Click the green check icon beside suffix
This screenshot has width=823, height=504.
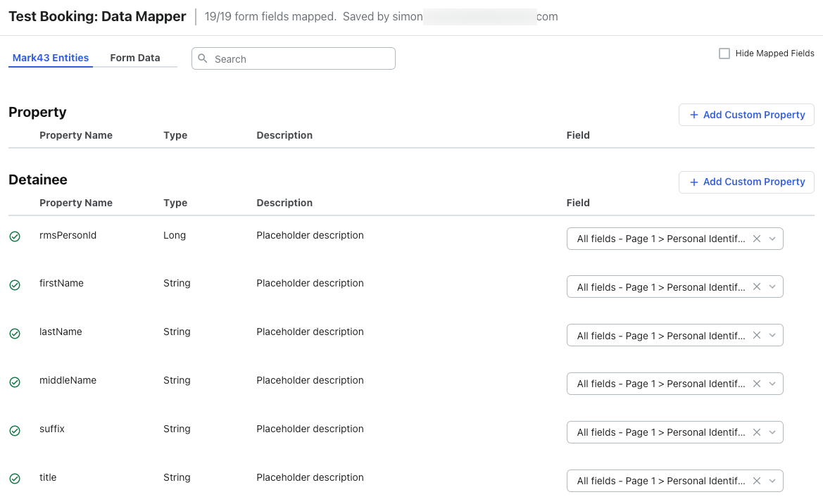pyautogui.click(x=14, y=431)
